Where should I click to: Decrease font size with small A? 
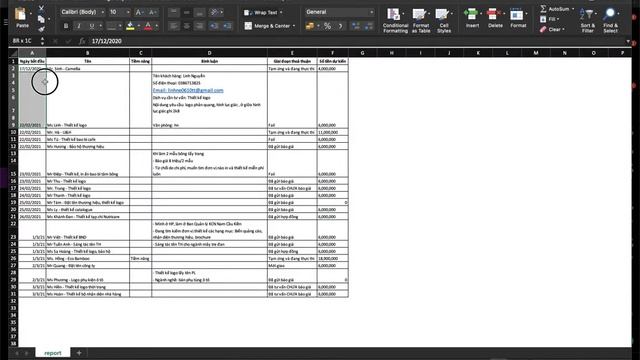click(x=152, y=12)
